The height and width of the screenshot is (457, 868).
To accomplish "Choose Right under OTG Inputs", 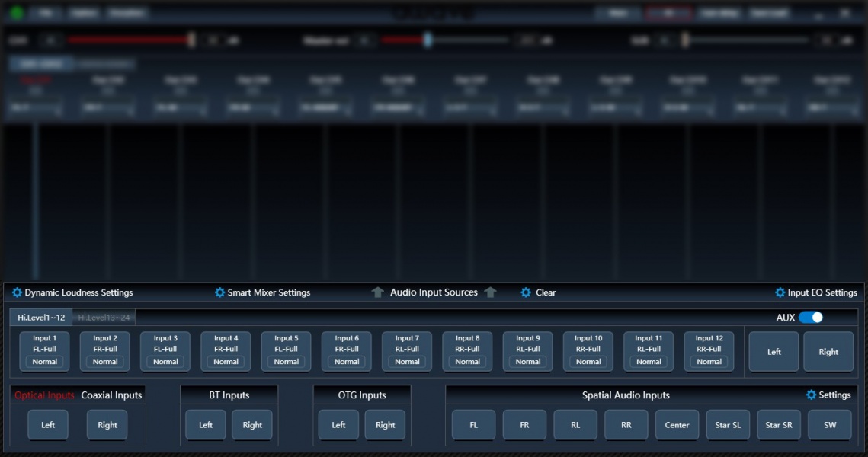I will (385, 425).
